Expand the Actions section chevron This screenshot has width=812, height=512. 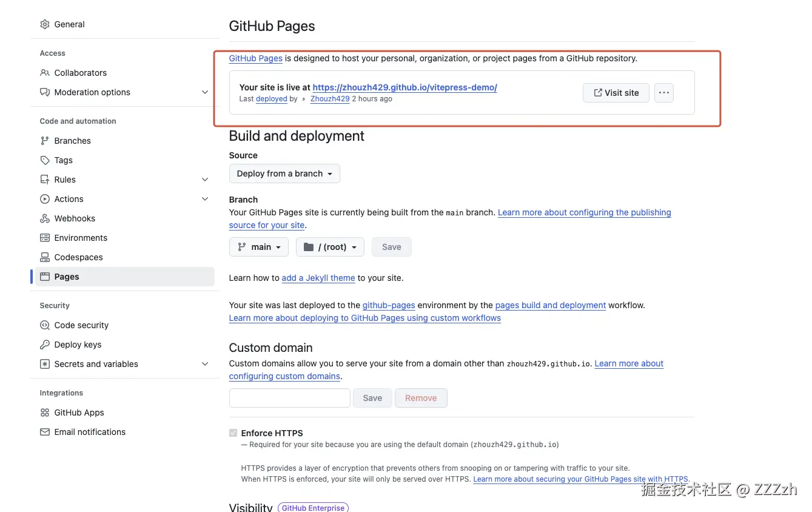tap(205, 199)
